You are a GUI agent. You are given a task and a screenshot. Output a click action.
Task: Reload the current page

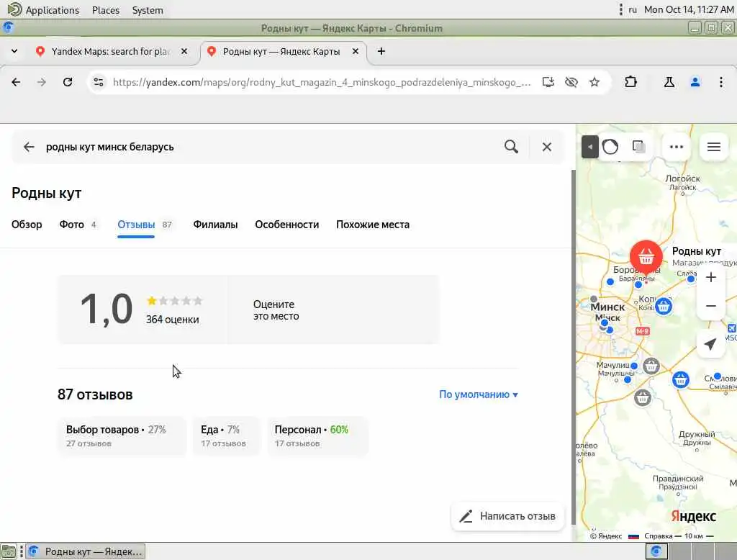(68, 82)
